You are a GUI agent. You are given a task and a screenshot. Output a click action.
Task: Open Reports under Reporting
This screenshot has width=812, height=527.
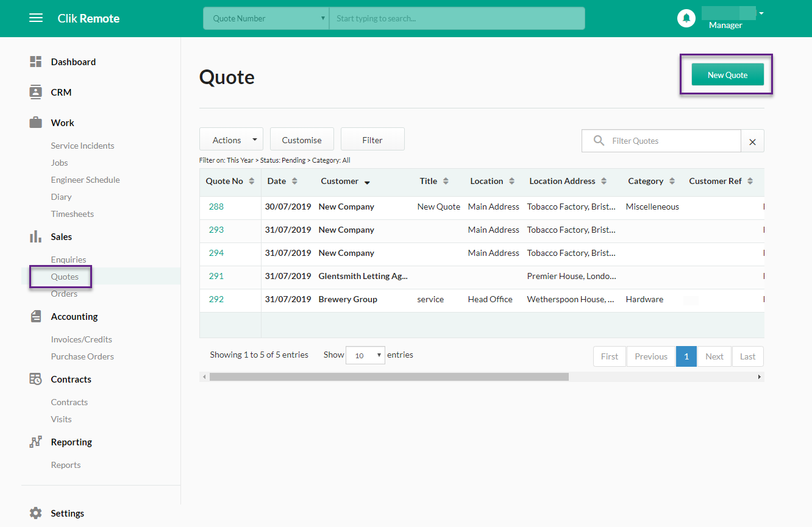[66, 465]
